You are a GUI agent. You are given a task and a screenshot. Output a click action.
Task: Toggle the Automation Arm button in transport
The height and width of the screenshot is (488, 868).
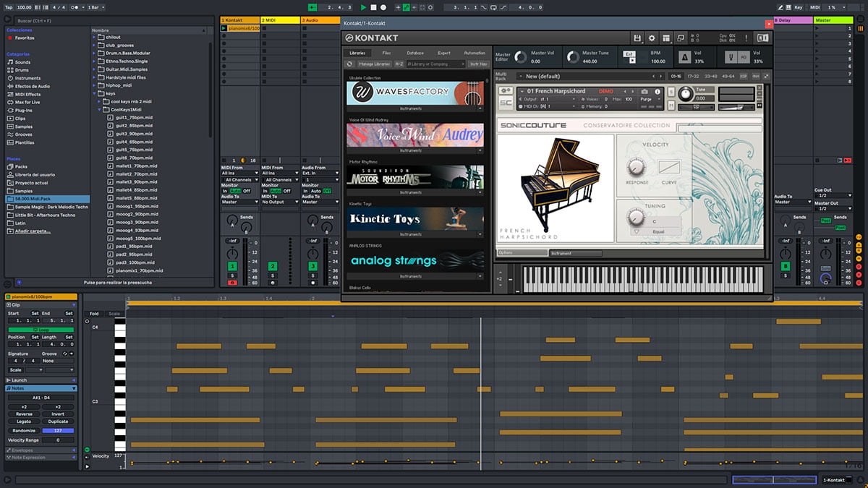click(406, 7)
